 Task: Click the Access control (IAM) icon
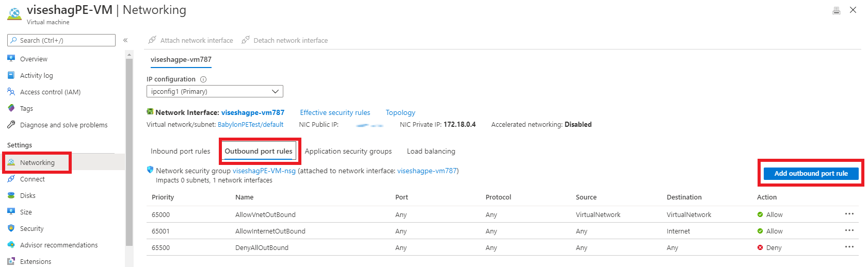[11, 92]
